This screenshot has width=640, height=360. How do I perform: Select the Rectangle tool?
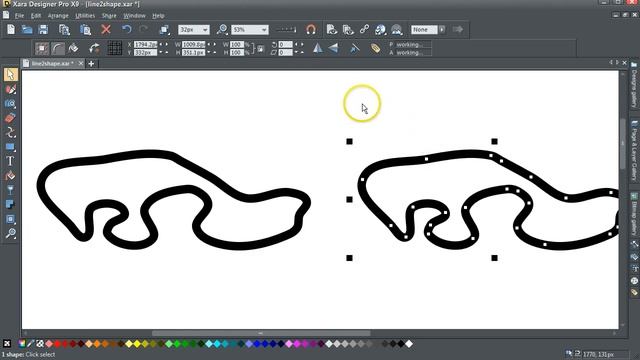coord(10,147)
